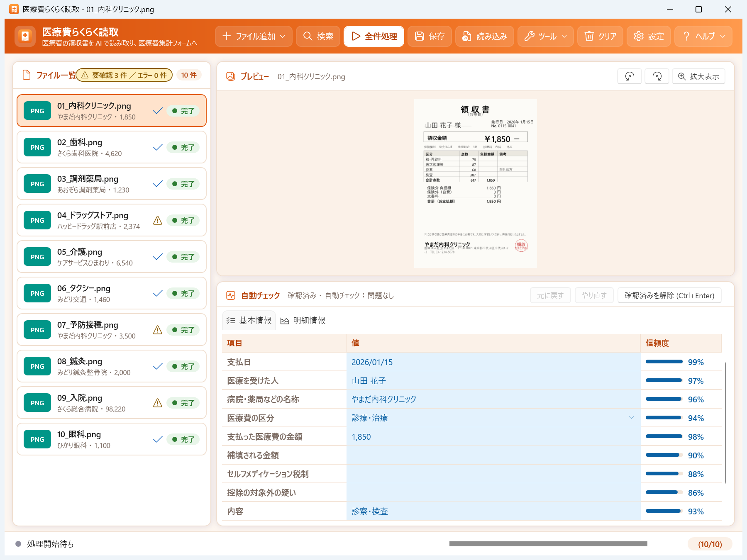747x560 pixels.
Task: Click PNG badge of 08_鍼灸.png
Action: (37, 366)
